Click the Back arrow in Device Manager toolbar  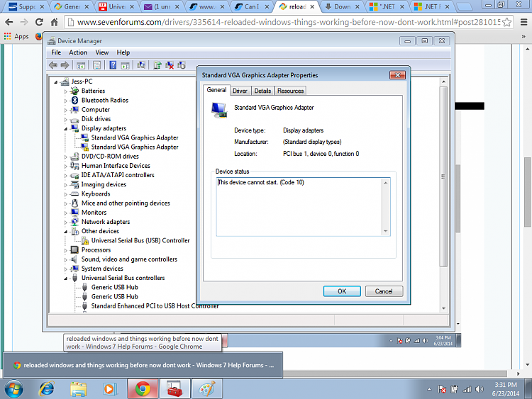click(53, 65)
